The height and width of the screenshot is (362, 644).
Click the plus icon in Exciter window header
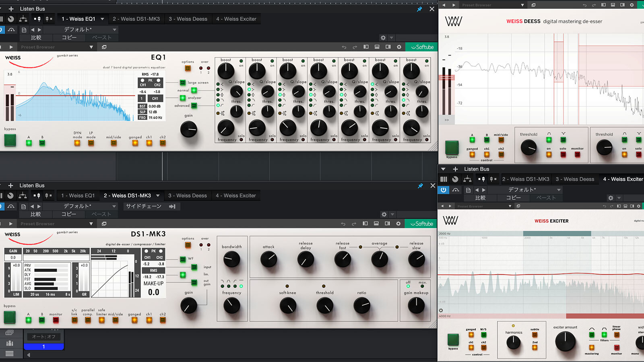coord(455,169)
